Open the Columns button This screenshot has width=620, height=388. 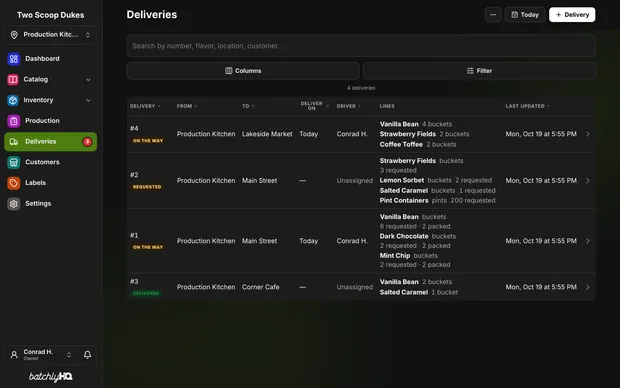coord(243,71)
